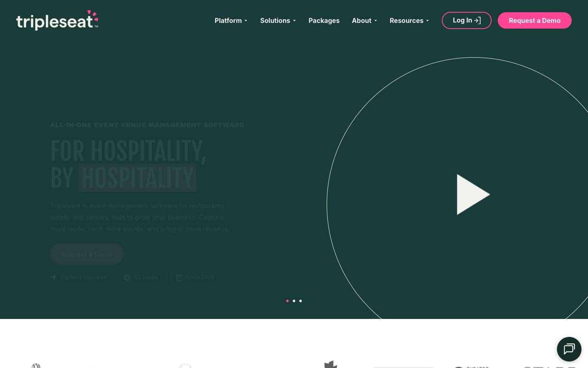Image resolution: width=588 pixels, height=368 pixels.
Task: Open the Solutions dropdown menu
Action: coord(278,20)
